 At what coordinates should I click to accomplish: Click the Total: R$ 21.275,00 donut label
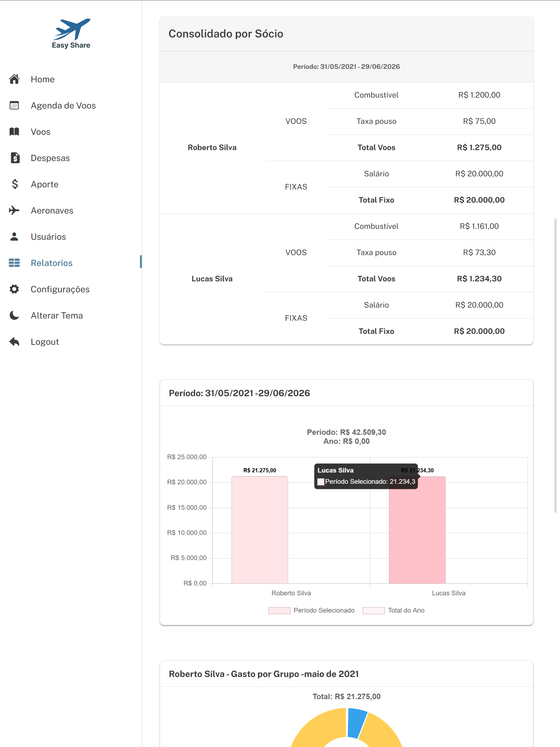[x=346, y=696]
